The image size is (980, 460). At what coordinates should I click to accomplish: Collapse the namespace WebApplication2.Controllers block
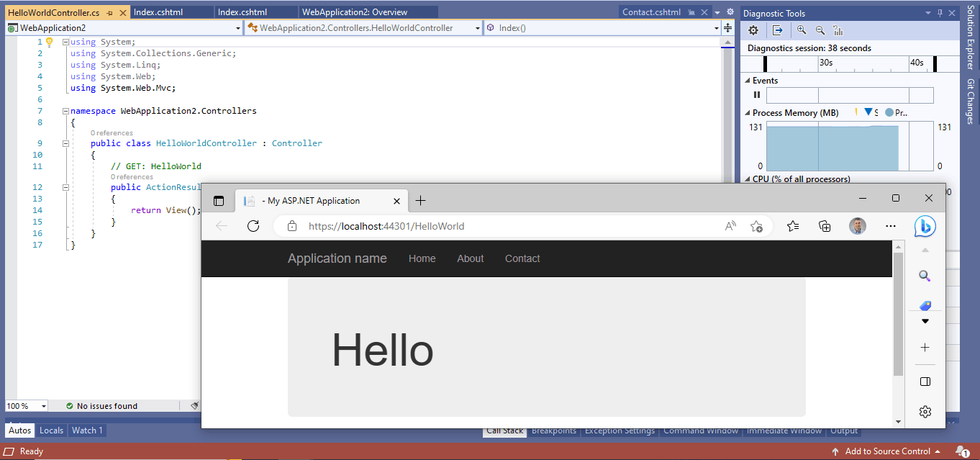(65, 111)
